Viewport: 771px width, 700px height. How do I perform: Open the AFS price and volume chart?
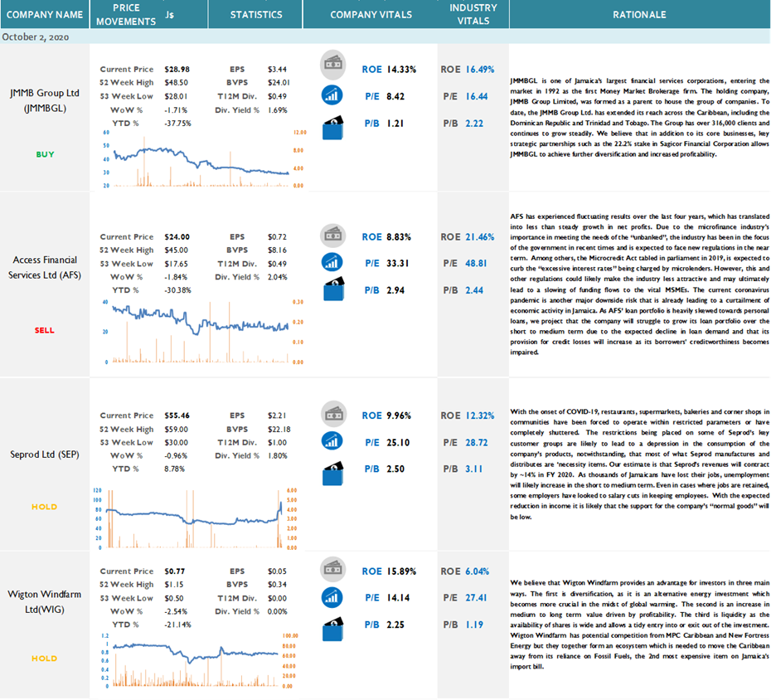pos(202,332)
